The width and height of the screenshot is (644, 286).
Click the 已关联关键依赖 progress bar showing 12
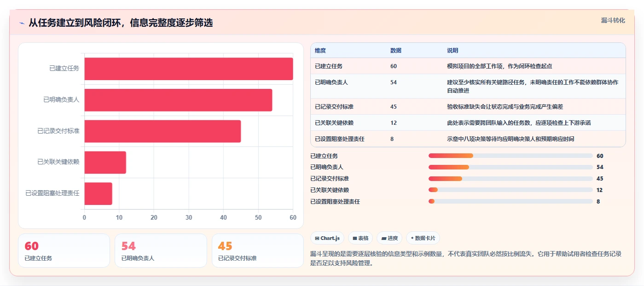click(511, 190)
